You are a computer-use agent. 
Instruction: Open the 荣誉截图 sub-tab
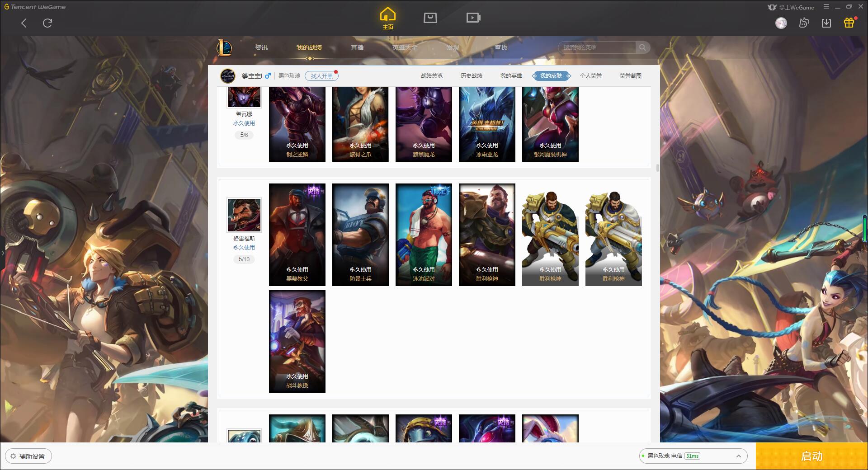(x=631, y=76)
